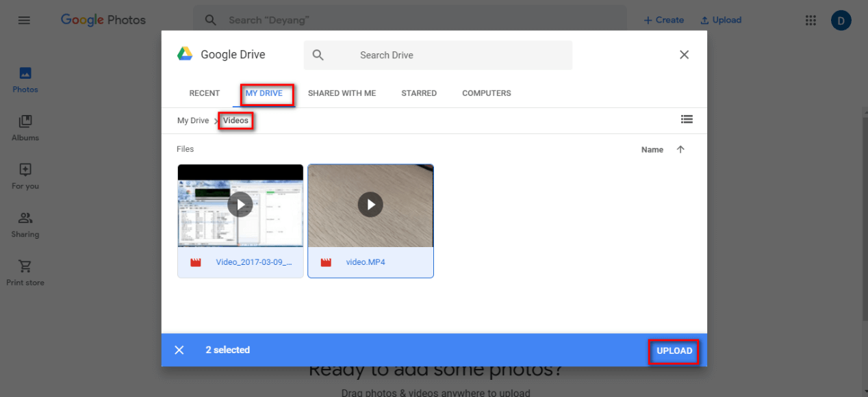Focus the Google Photos search field
The height and width of the screenshot is (397, 868).
coord(409,21)
